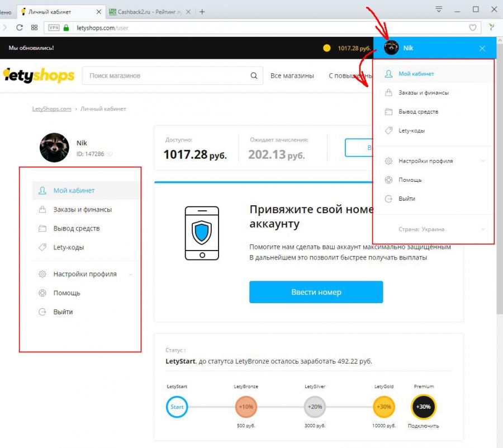This screenshot has width=503, height=448.
Task: Open new tab with plus button
Action: coord(202,12)
